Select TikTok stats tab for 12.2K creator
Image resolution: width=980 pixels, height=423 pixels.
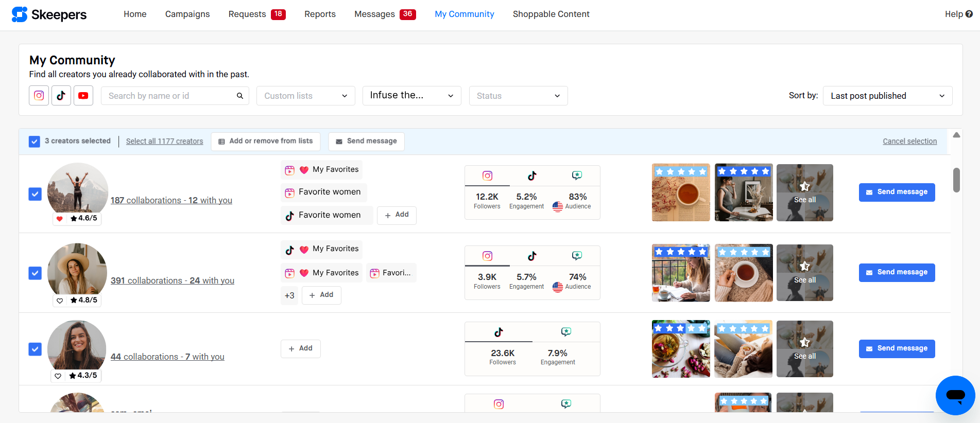click(x=532, y=176)
